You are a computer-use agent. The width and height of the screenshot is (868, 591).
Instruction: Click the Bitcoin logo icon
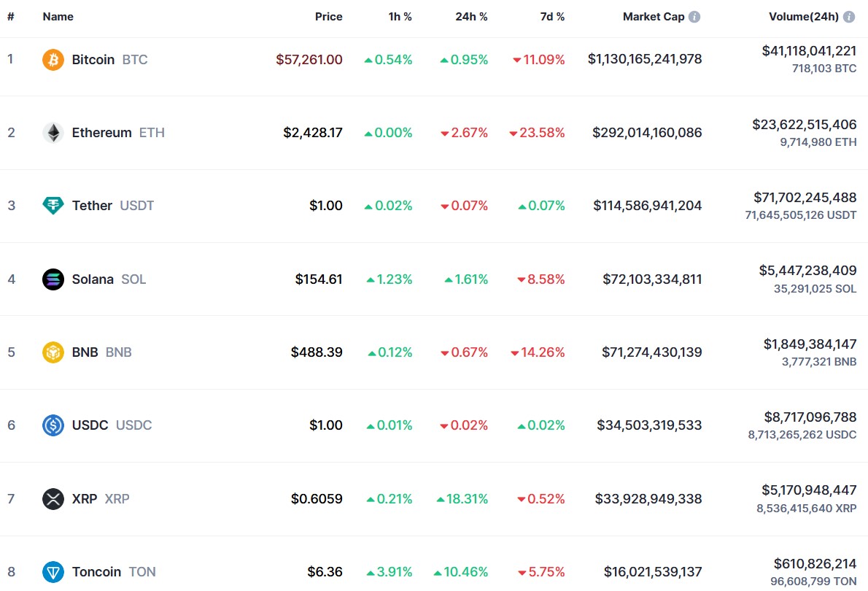point(52,59)
